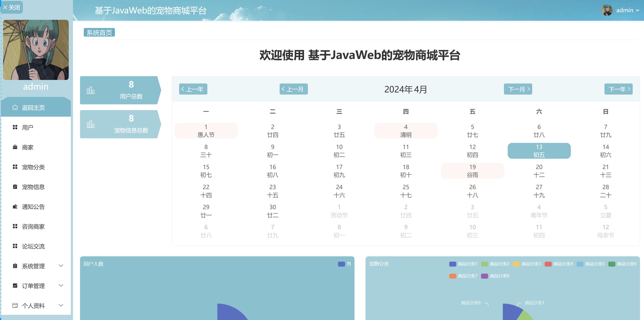This screenshot has width=644, height=320.
Task: Click the 商品分类1 blue color swatch
Action: [452, 264]
